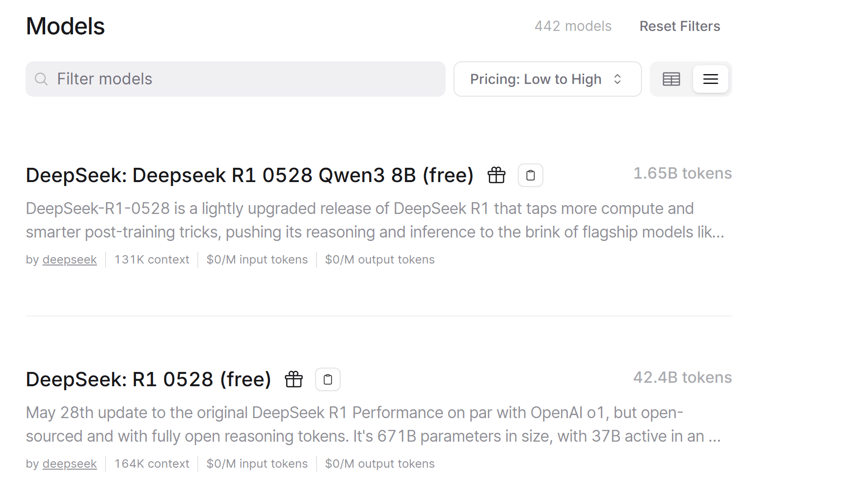856x504 pixels.
Task: Click gift icon beside Qwen3 8B model
Action: tap(496, 175)
